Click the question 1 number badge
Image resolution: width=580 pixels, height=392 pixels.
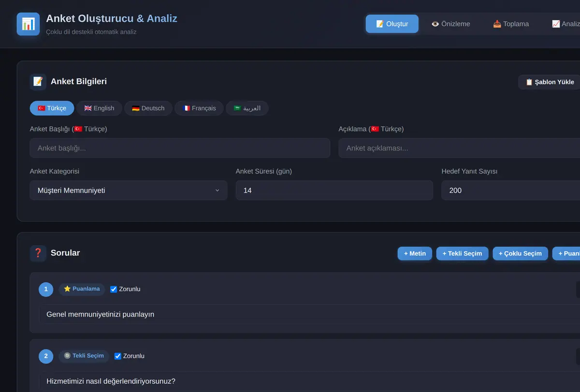[x=46, y=290]
